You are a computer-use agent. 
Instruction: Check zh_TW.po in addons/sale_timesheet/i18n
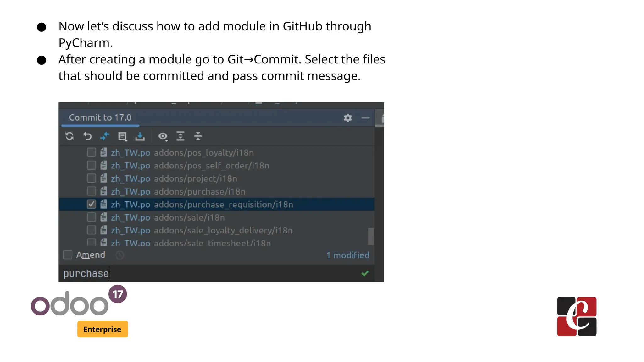click(91, 242)
